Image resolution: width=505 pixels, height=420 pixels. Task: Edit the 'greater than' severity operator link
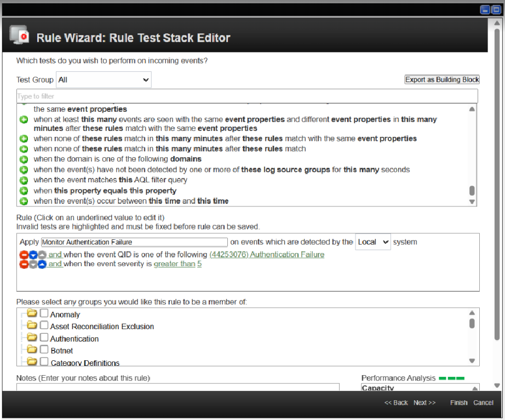[174, 264]
